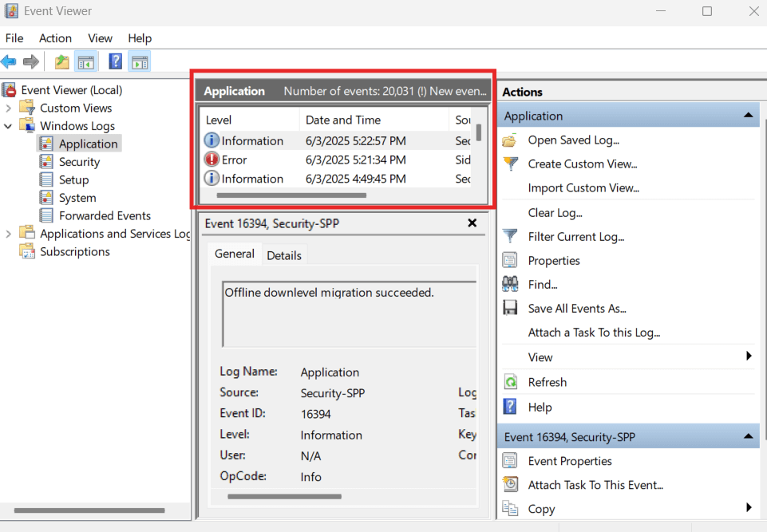
Task: Switch to the Details tab
Action: pyautogui.click(x=284, y=254)
